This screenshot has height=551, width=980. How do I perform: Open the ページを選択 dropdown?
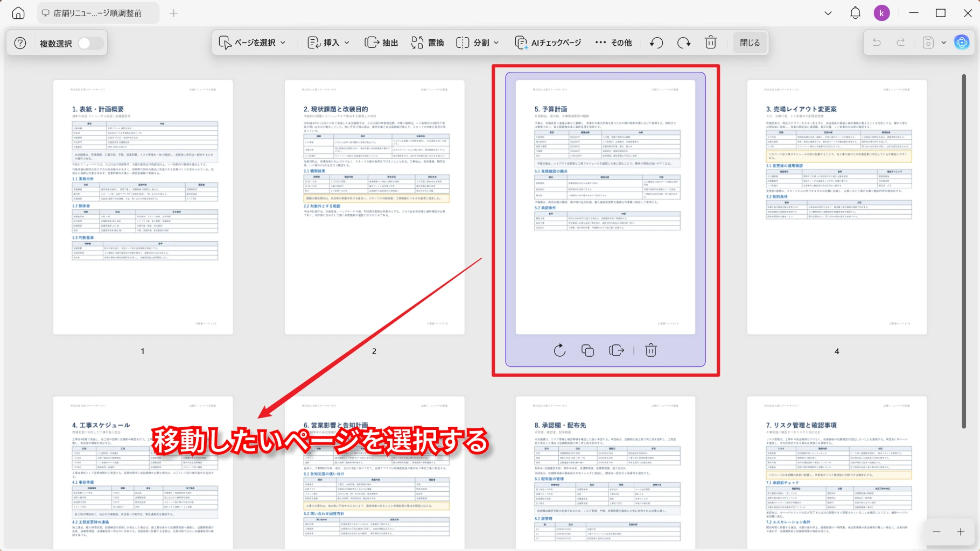click(x=252, y=43)
